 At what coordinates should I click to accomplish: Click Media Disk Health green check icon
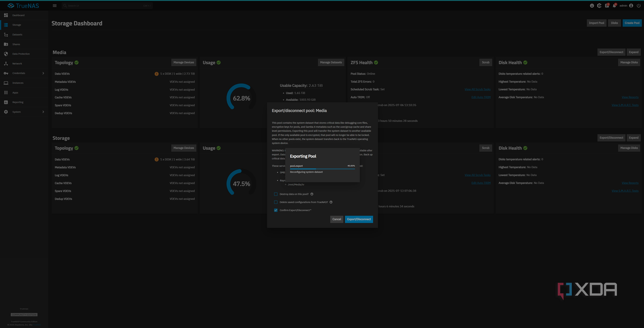click(x=525, y=63)
